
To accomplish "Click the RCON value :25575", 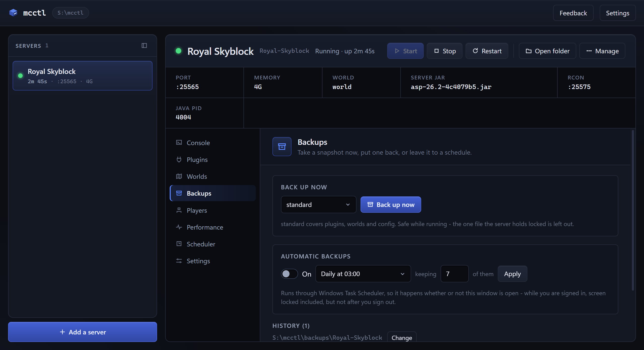I will tap(579, 87).
